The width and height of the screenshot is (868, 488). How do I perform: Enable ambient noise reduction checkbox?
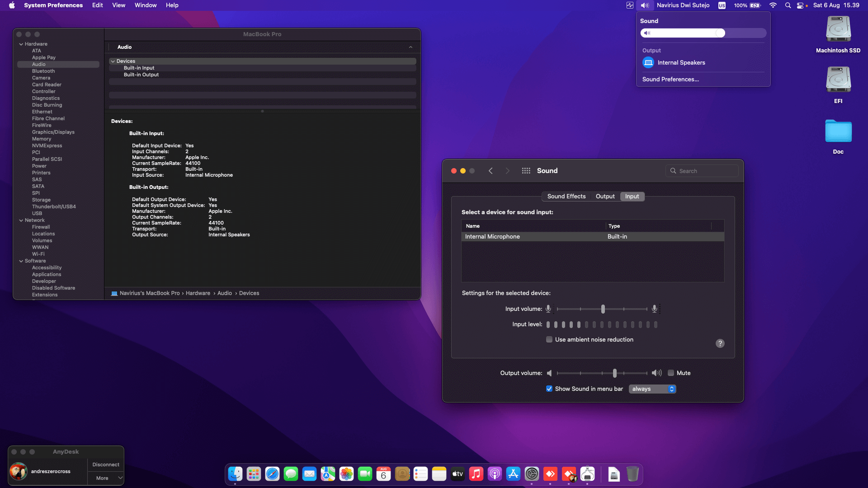coord(549,339)
